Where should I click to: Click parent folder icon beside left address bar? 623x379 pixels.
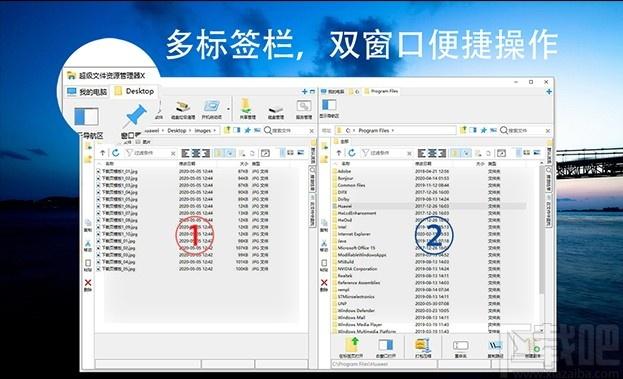(227, 130)
